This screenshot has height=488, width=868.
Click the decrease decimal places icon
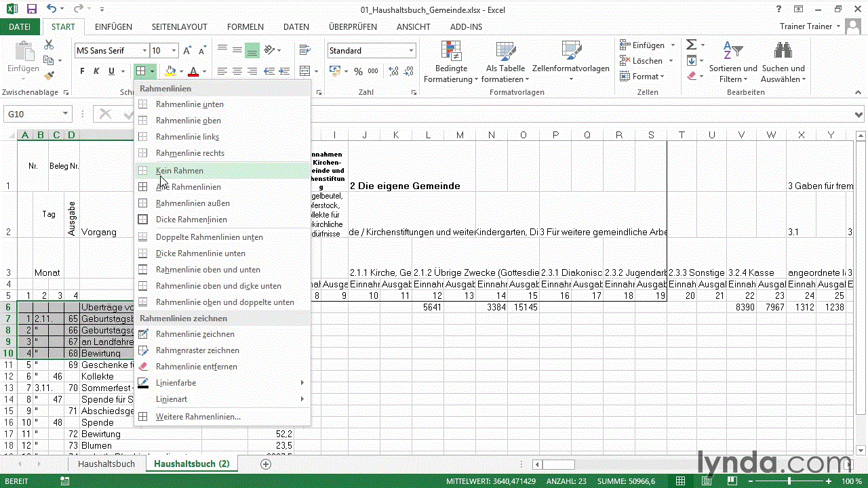408,71
